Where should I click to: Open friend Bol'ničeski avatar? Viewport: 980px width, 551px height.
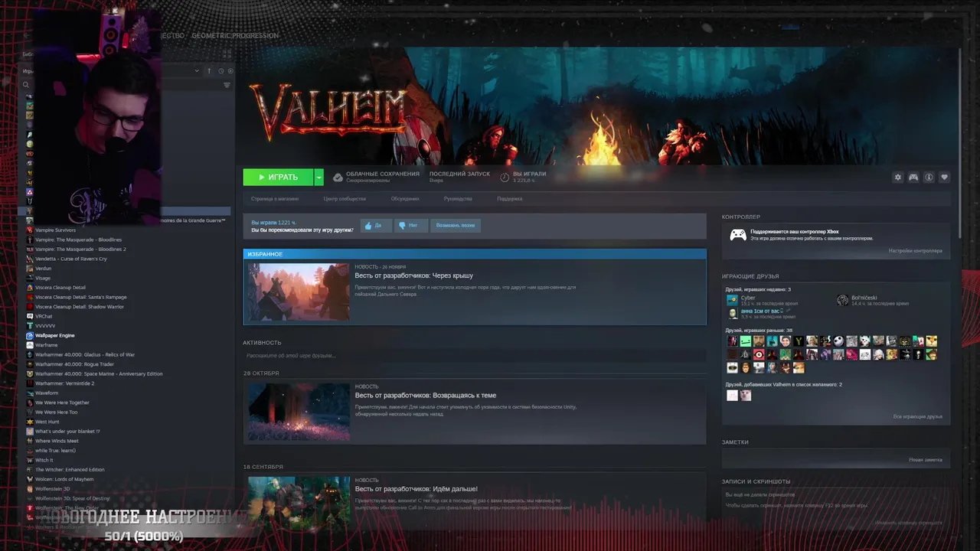tap(843, 300)
